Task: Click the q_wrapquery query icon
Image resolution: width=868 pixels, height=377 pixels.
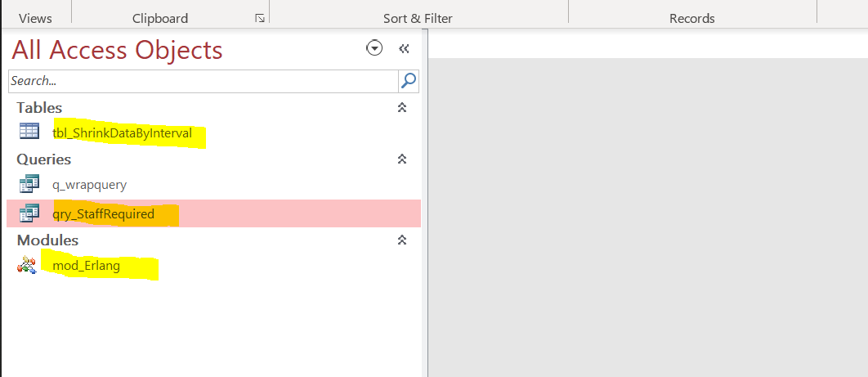Action: click(x=29, y=184)
